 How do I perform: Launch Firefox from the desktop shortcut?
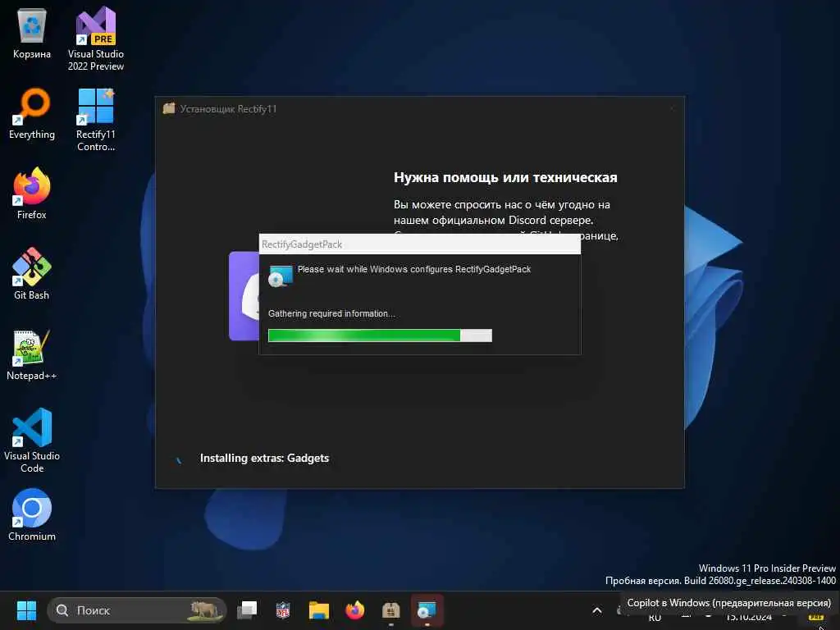[32, 194]
